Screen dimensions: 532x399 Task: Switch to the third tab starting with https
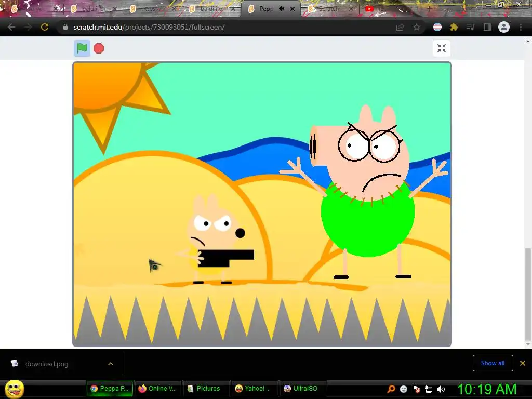(153, 9)
